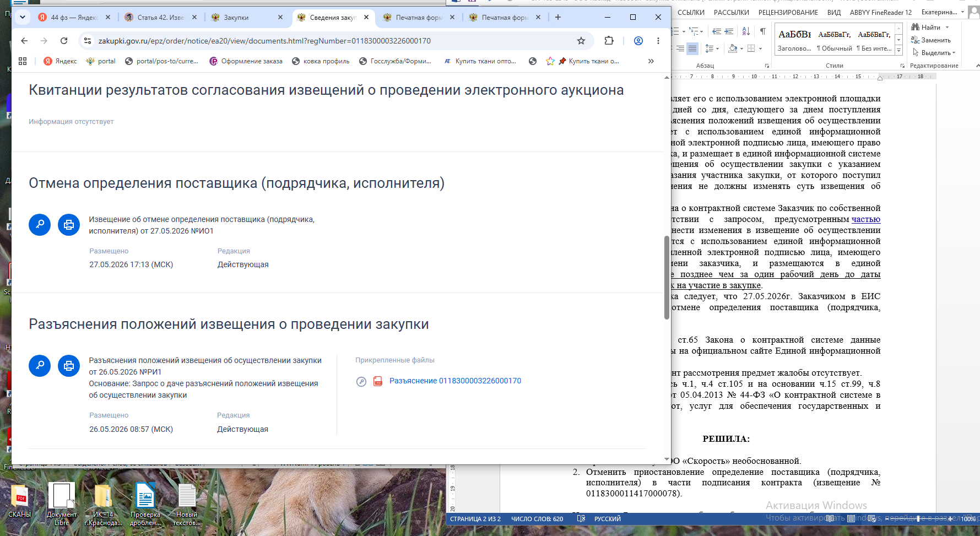Open the Найти dropdown arrow in Word
Screen dimensions: 980x536
947,28
